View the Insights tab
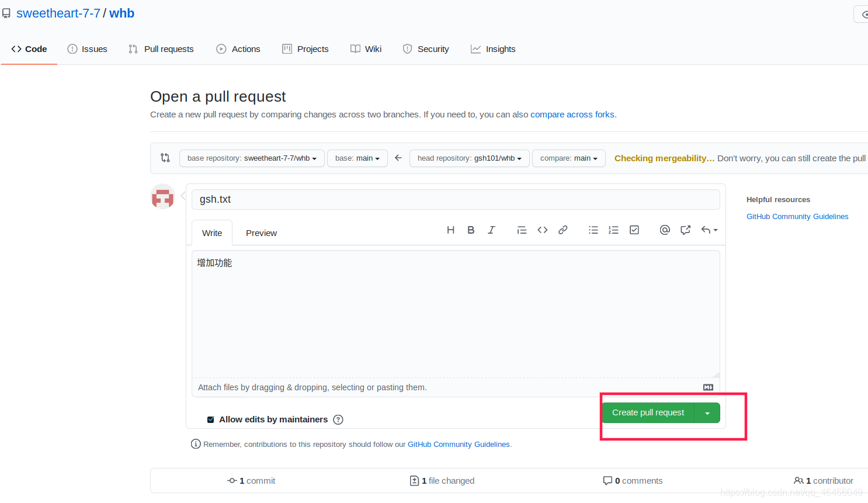Image resolution: width=868 pixels, height=503 pixels. point(493,49)
